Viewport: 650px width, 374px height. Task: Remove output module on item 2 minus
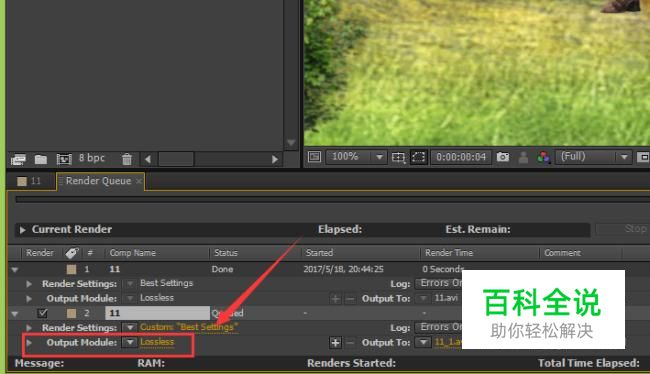point(350,342)
